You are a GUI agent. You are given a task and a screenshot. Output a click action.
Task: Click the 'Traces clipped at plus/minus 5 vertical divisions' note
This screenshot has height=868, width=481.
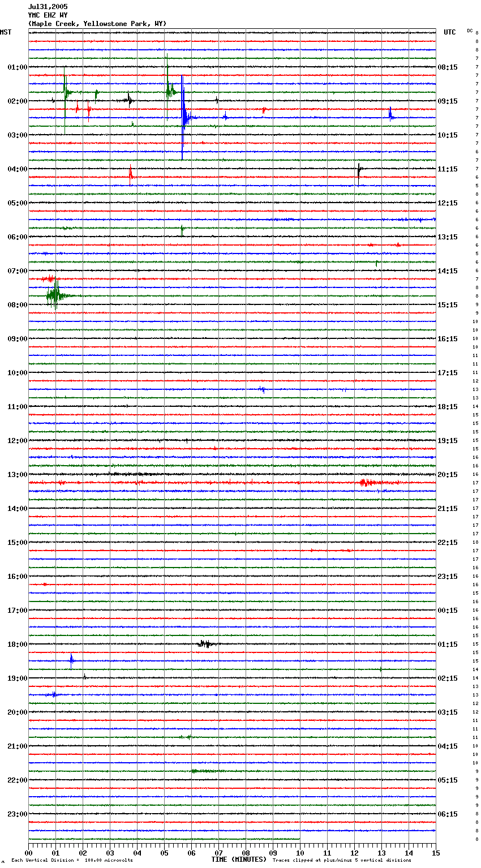342,860
